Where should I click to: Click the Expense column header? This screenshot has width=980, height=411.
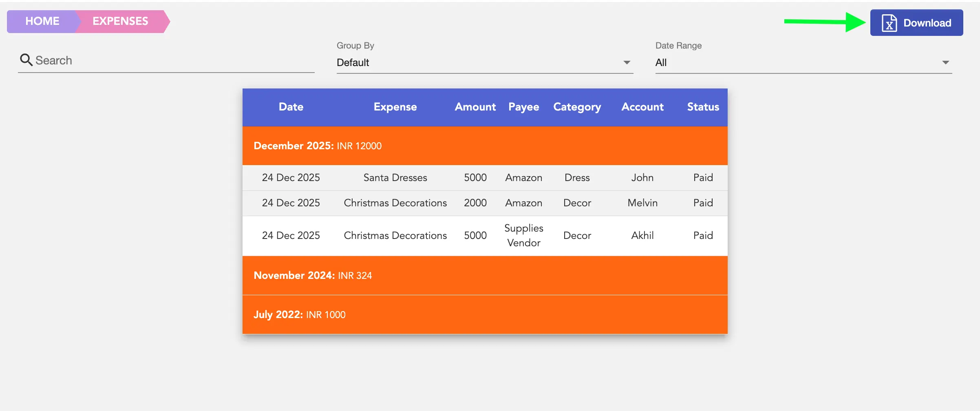tap(395, 107)
